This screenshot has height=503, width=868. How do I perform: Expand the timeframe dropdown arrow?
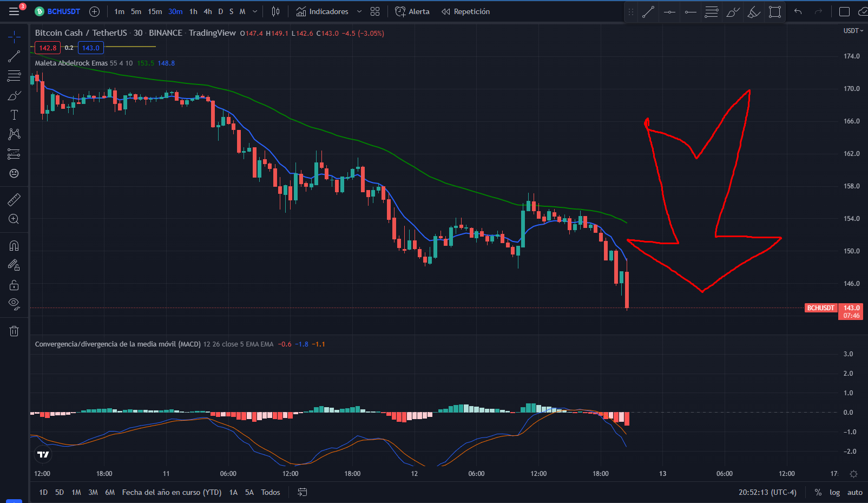255,11
